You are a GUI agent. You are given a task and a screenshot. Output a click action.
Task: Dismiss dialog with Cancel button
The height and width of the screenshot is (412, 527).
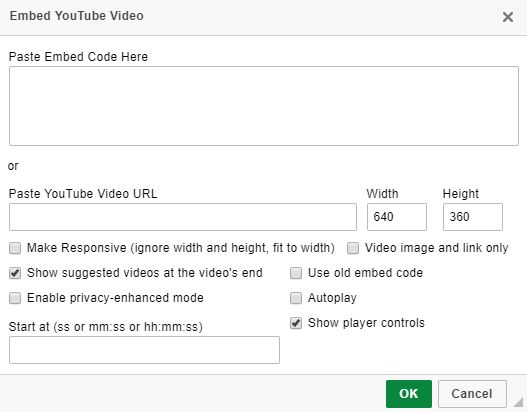tap(472, 394)
